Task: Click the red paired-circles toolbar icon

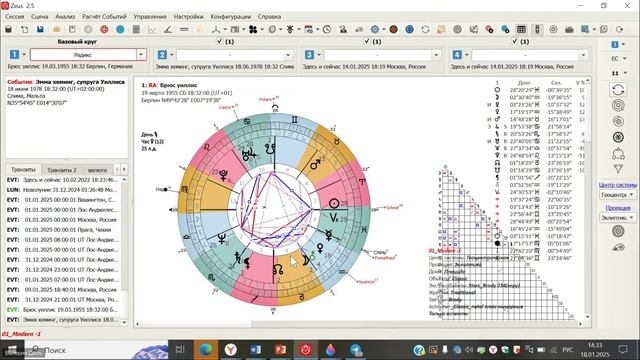Action: tap(489, 29)
